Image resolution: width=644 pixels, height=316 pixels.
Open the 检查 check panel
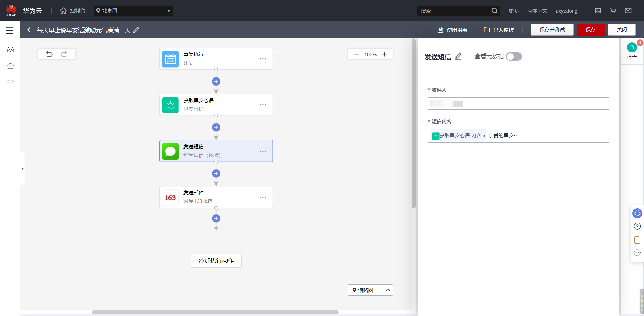(632, 51)
